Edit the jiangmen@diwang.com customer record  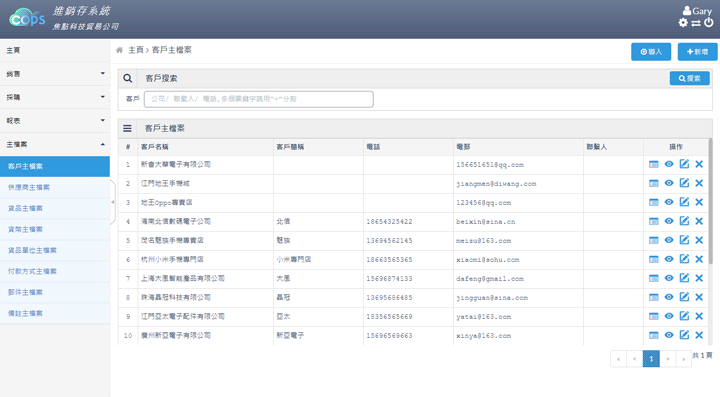684,183
